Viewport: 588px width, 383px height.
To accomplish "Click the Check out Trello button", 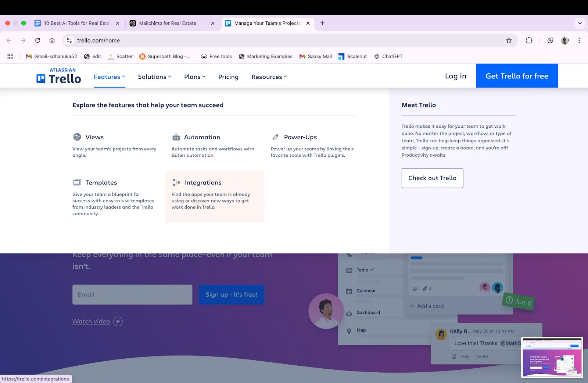I will [x=432, y=178].
